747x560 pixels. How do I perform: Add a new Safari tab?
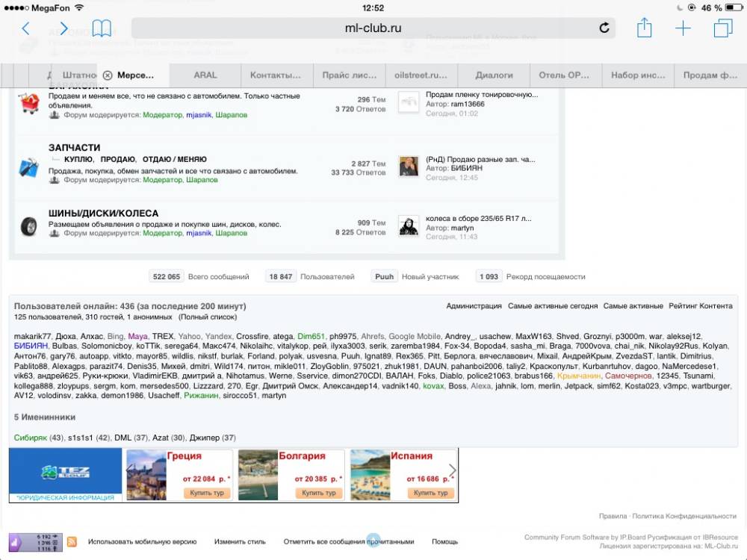(x=683, y=28)
